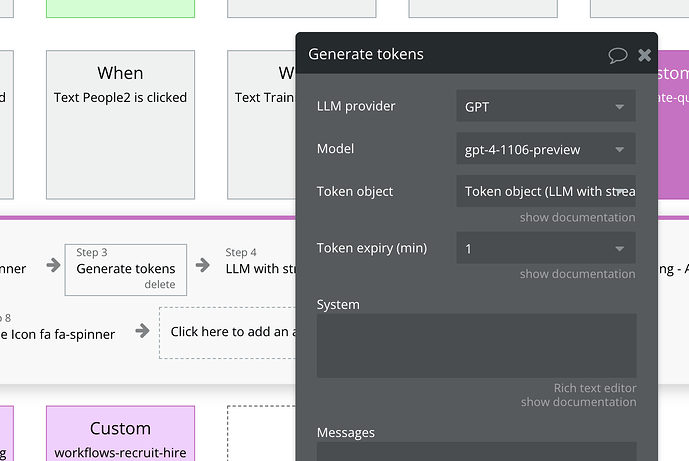
Task: Show documentation for System field
Action: click(x=577, y=402)
